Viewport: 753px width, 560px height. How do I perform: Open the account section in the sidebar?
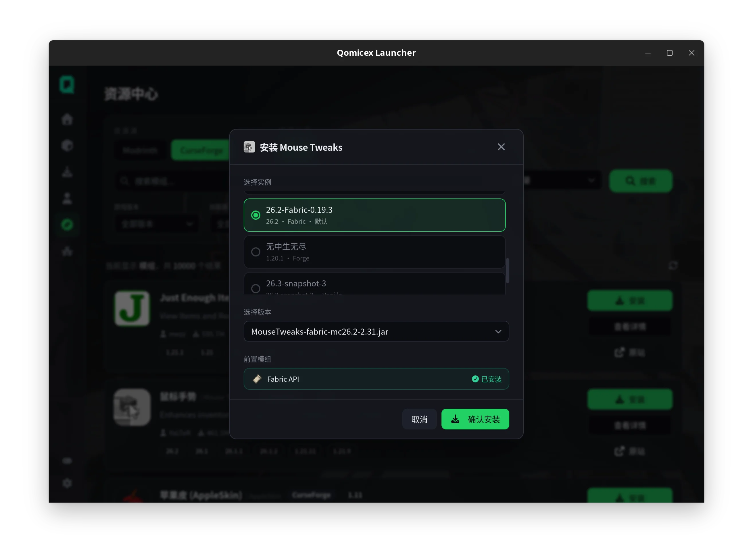[x=67, y=198]
